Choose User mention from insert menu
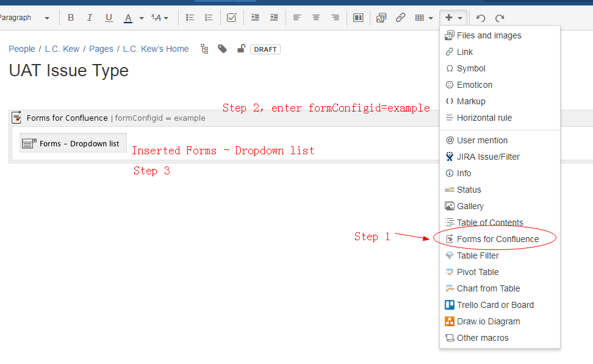The height and width of the screenshot is (364, 593). click(x=500, y=140)
